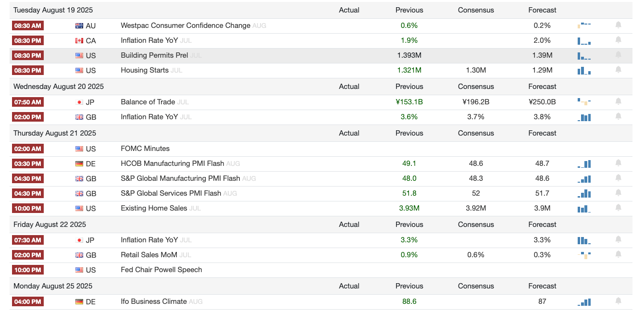Click previous value 49.1 for HCOB PMI
This screenshot has height=325, width=644.
click(409, 163)
